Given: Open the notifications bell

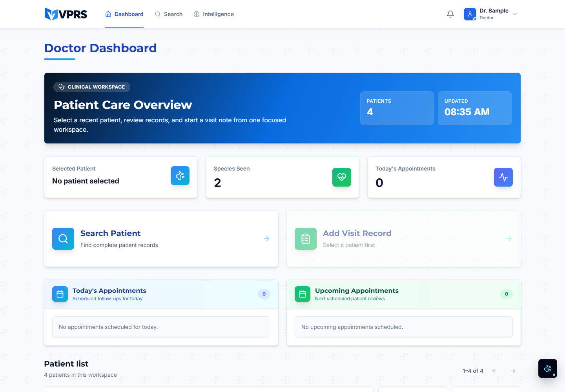Looking at the screenshot, I should pos(450,14).
